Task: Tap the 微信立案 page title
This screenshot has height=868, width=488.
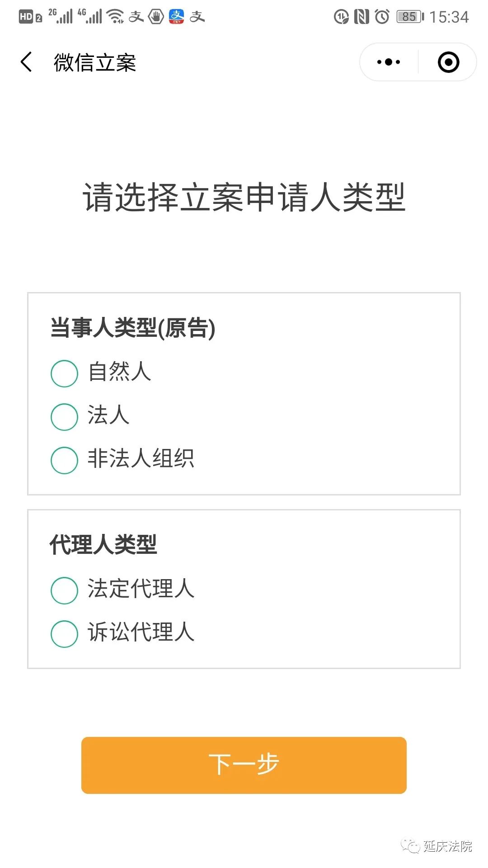Action: 95,62
